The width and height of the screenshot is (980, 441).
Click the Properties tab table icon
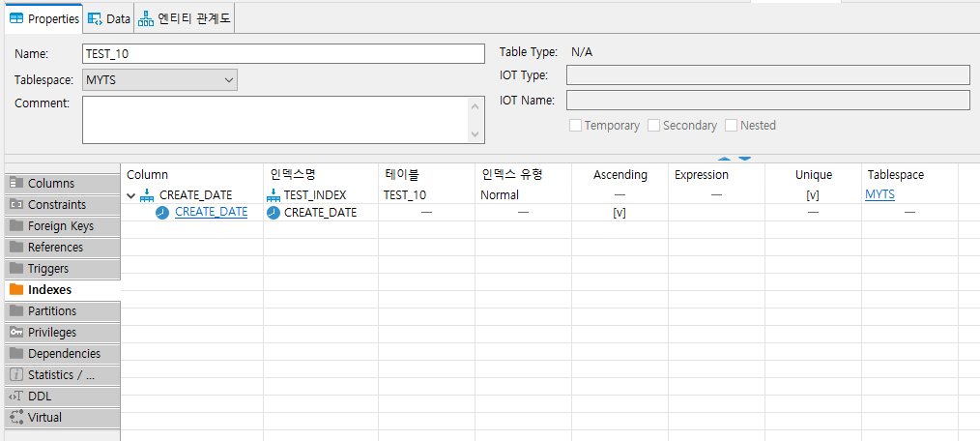pos(16,18)
